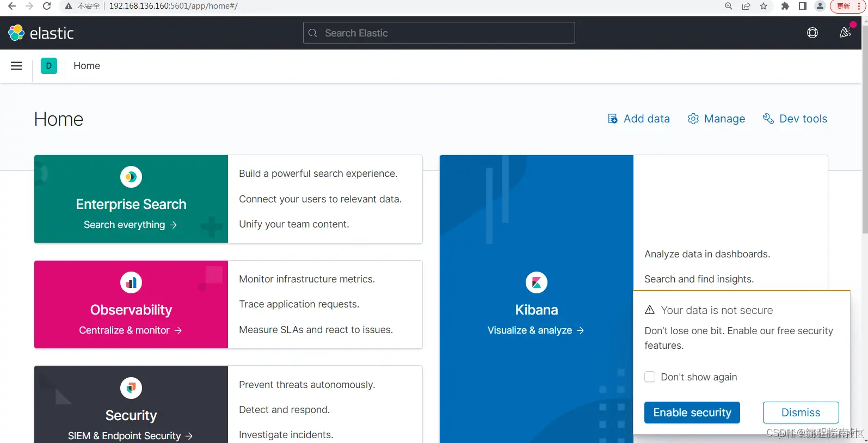
Task: Open the Security solution title
Action: tap(131, 415)
